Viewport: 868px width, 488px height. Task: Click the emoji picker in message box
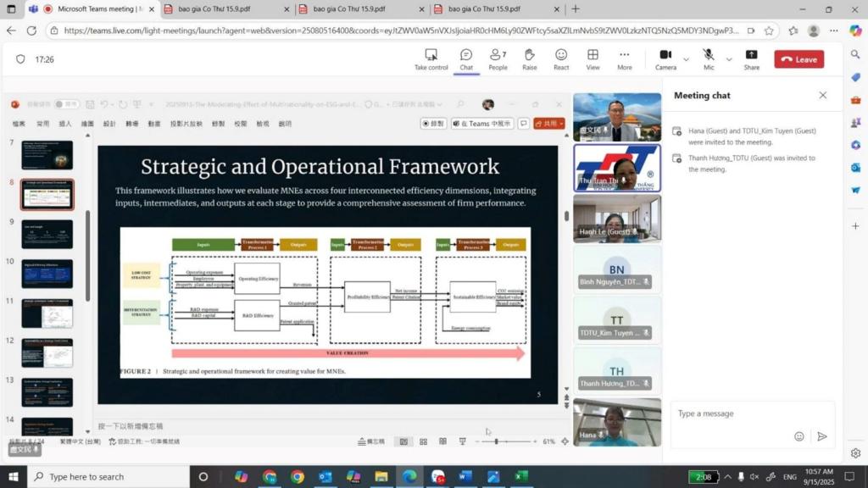pyautogui.click(x=798, y=436)
